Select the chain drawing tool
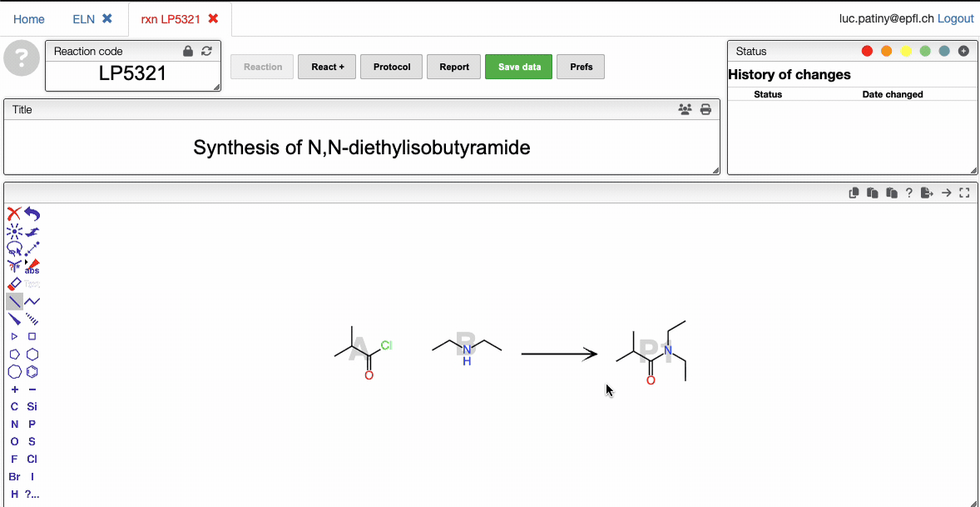This screenshot has height=507, width=980. coord(32,301)
